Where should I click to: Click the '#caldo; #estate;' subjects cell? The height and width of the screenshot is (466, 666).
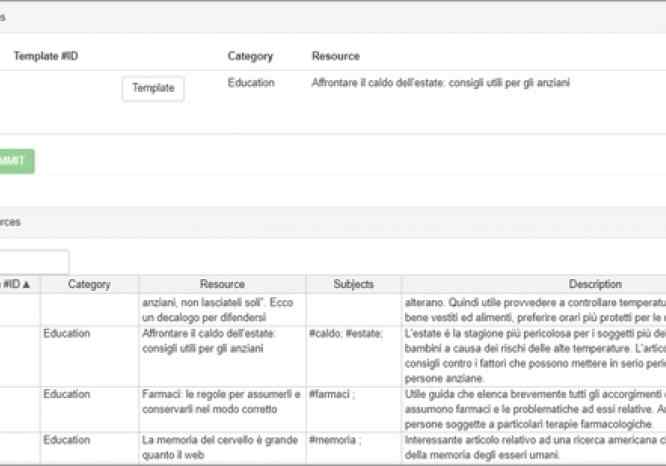(346, 333)
